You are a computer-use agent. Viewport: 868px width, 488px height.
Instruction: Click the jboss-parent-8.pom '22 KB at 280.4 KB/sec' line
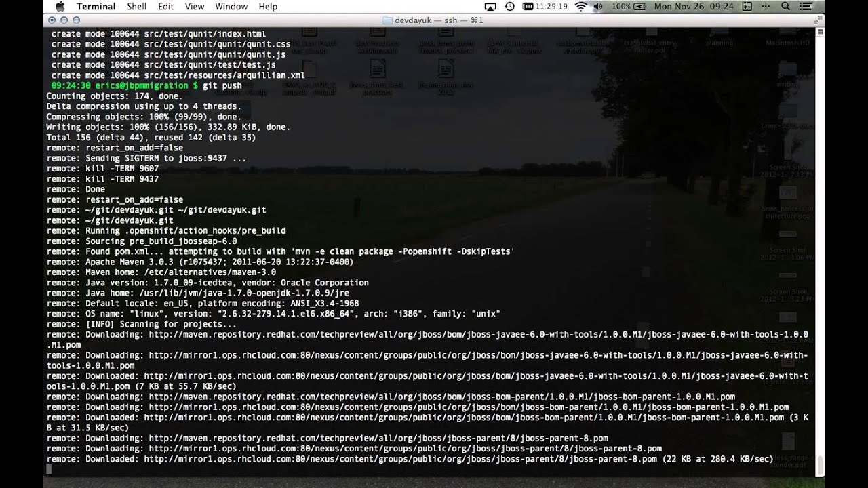point(410,459)
